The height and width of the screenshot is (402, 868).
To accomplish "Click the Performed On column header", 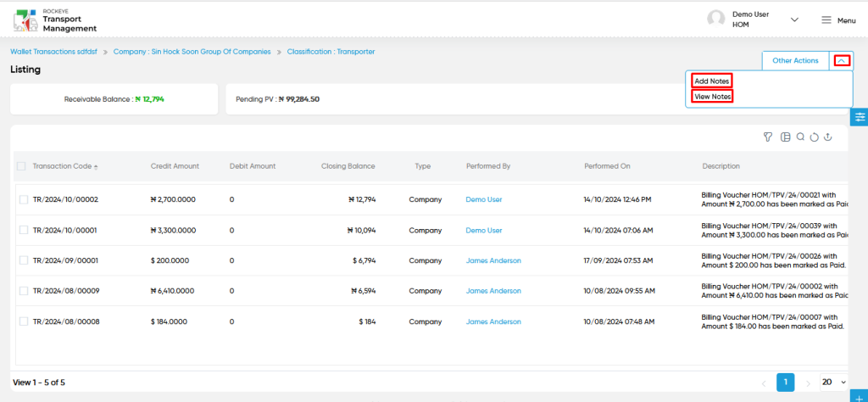I will [607, 166].
